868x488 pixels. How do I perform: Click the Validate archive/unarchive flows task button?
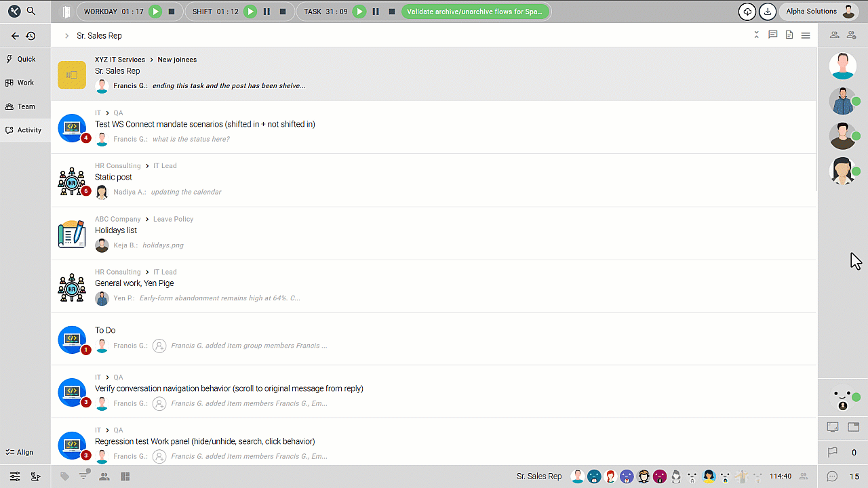pyautogui.click(x=475, y=12)
